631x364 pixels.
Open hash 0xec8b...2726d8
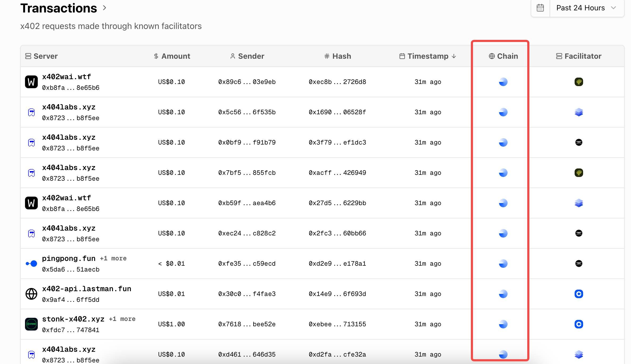[337, 82]
